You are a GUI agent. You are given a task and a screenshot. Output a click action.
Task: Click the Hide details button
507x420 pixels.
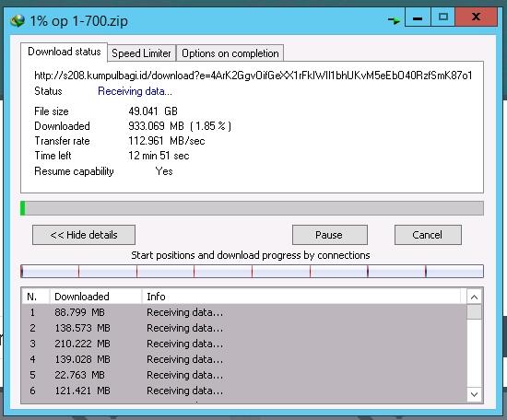point(84,235)
